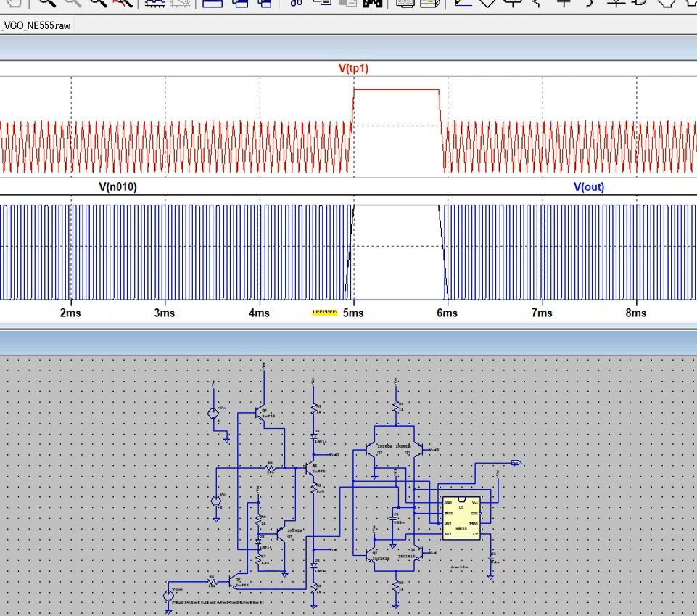Select the draw wire pencil tool
The width and height of the screenshot is (697, 616).
(x=462, y=2)
